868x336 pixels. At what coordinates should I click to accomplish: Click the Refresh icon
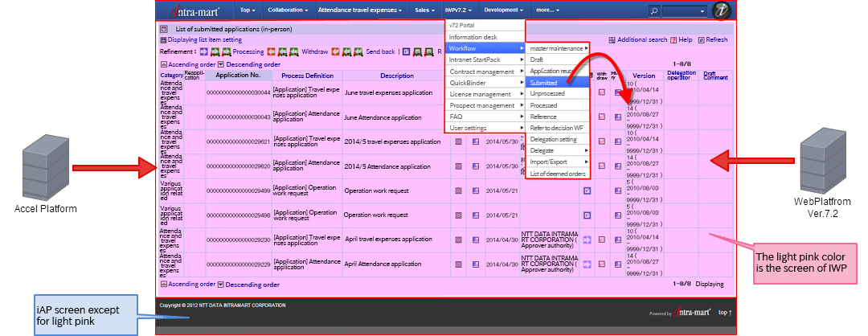[x=701, y=40]
